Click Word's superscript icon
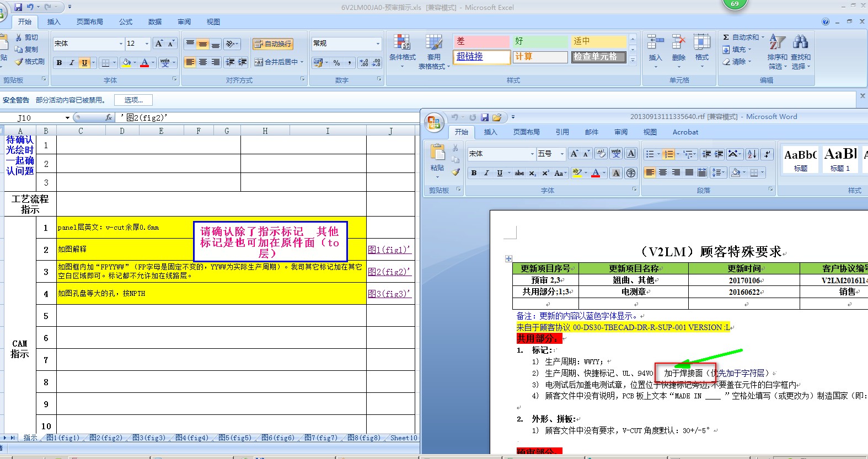The width and height of the screenshot is (868, 459). point(545,173)
